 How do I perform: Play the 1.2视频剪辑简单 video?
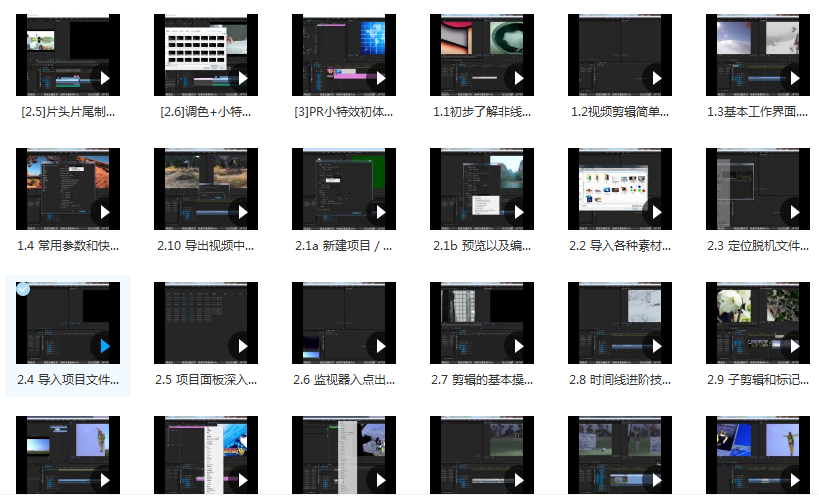[656, 78]
